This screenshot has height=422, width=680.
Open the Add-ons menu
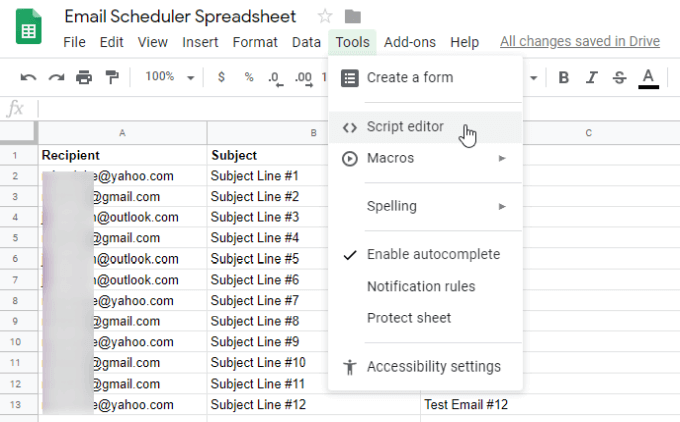click(x=410, y=42)
